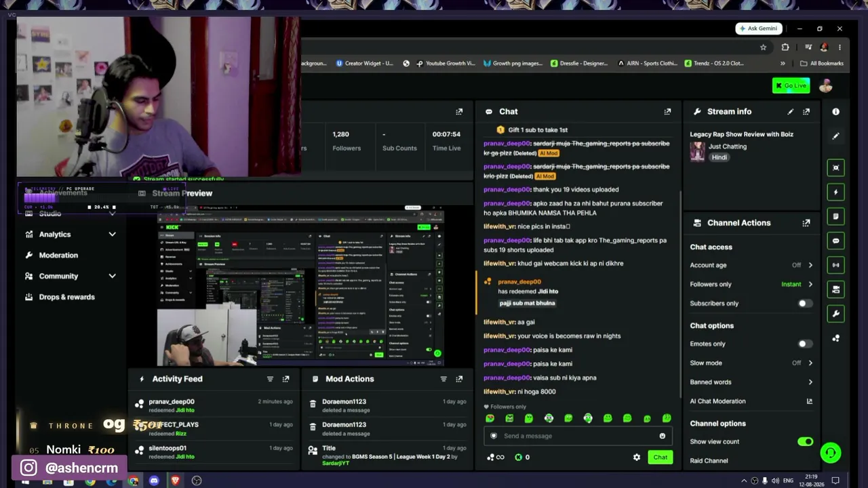
Task: Pop out the Stream info panel
Action: [x=806, y=112]
